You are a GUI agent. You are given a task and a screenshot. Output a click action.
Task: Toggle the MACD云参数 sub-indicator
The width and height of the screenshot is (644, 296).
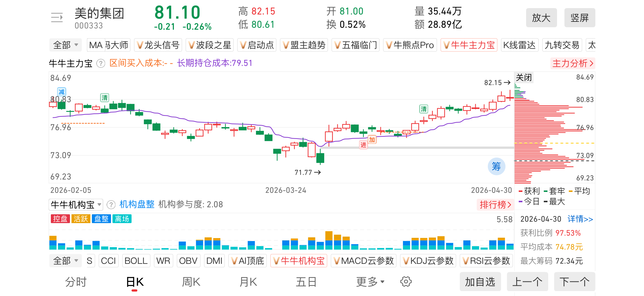click(364, 261)
